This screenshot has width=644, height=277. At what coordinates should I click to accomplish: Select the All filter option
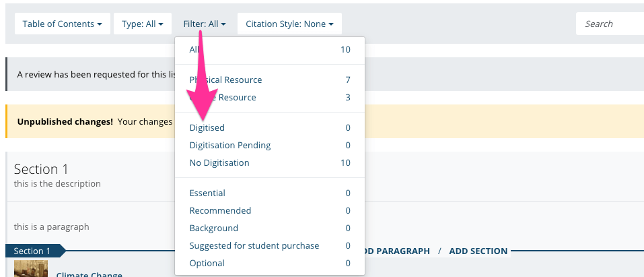pos(269,49)
